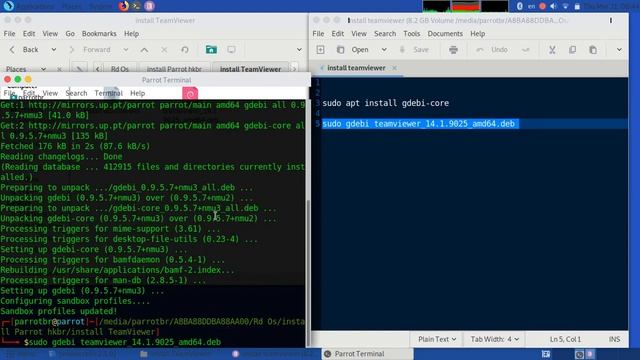640x360 pixels.
Task: Toggle INS insert mode indicator
Action: click(x=614, y=339)
